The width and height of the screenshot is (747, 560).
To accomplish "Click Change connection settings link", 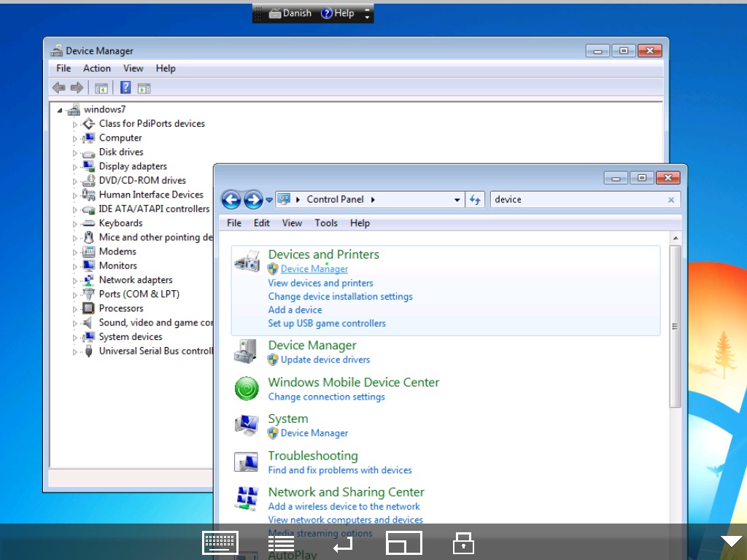I will tap(326, 397).
